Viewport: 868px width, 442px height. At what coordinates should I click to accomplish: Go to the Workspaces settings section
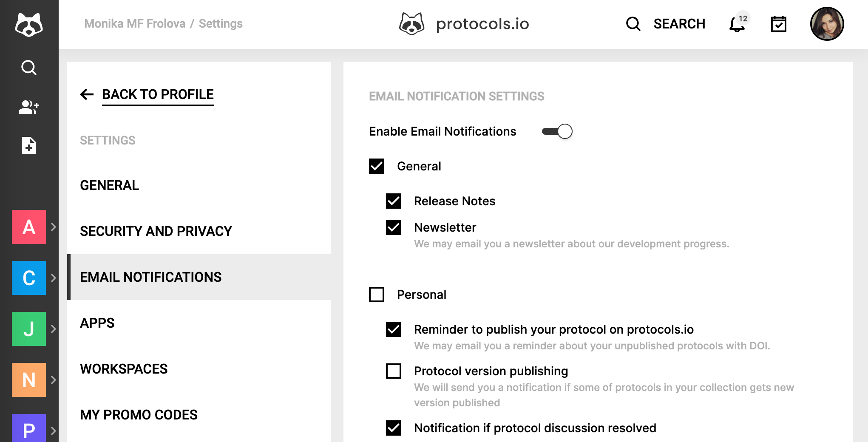click(124, 369)
